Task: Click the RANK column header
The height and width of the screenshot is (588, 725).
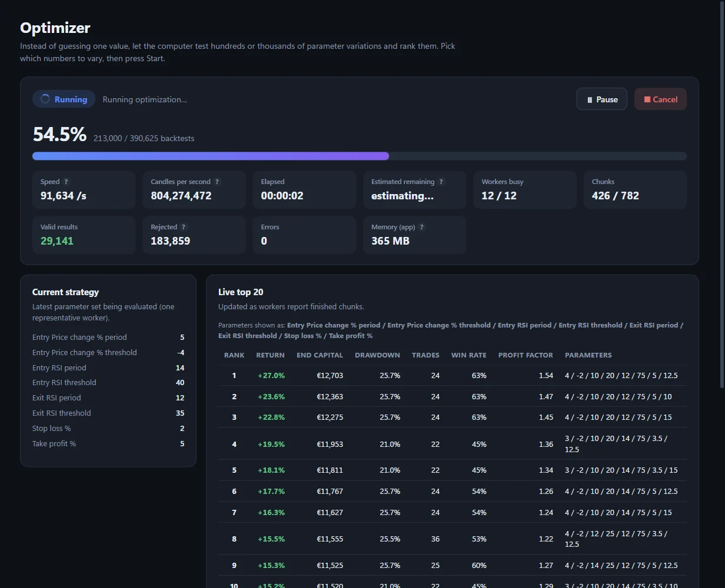Action: tap(234, 355)
